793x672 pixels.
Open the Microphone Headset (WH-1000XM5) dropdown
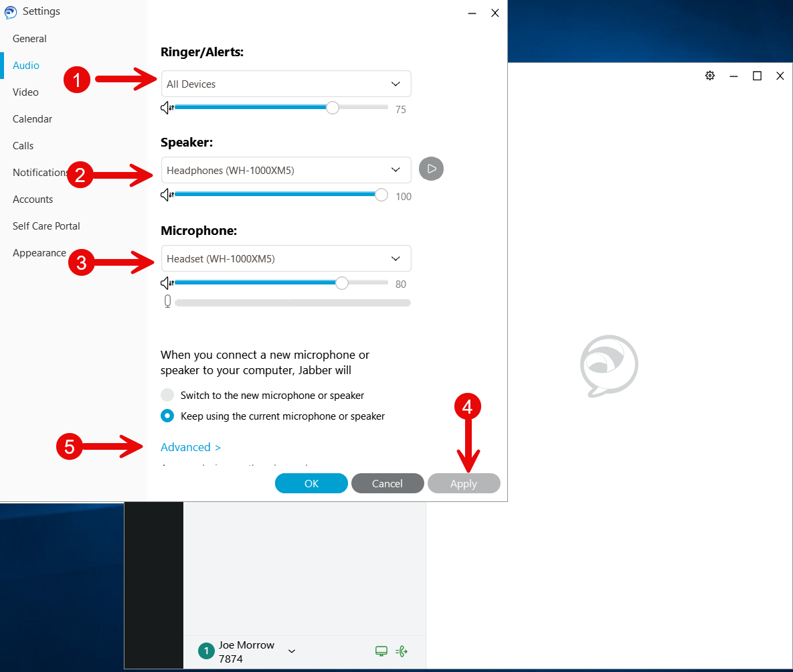click(x=286, y=258)
